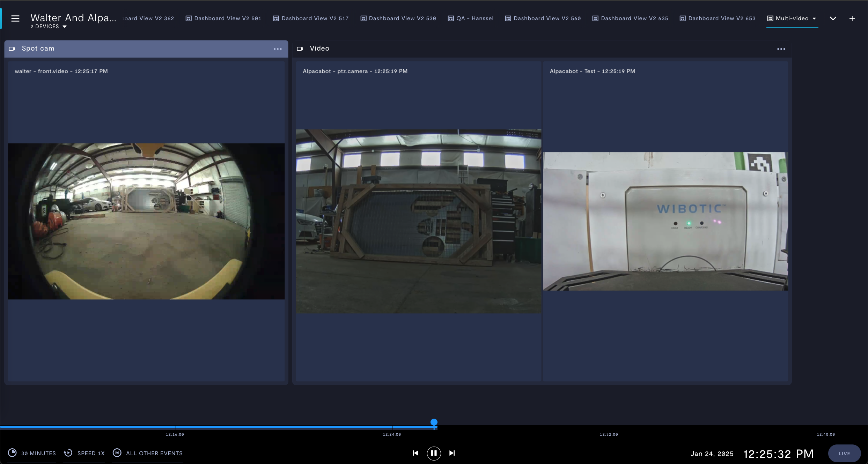Open Spot cam panel options menu

click(278, 49)
